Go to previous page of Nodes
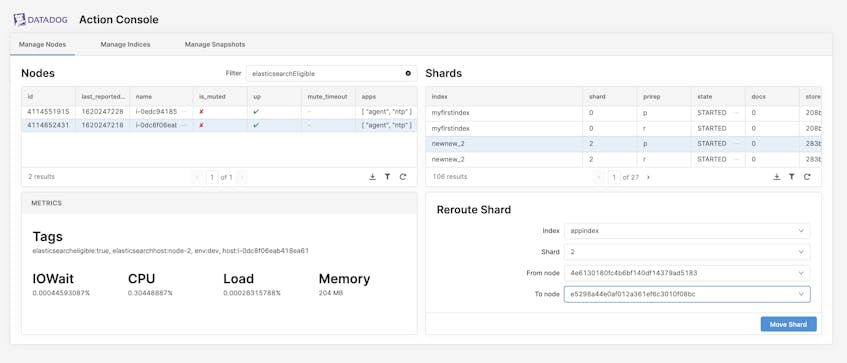The height and width of the screenshot is (363, 847). [x=197, y=177]
